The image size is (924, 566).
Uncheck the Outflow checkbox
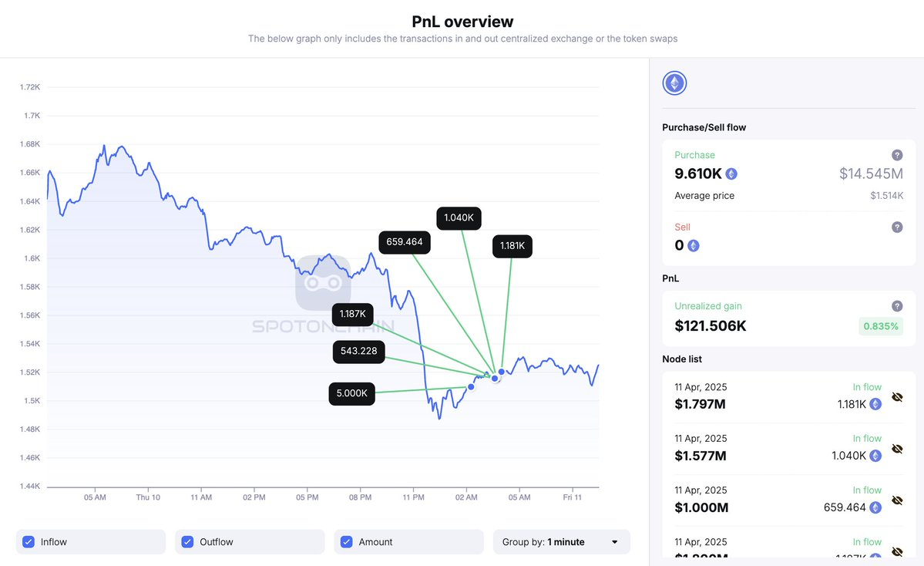click(x=187, y=542)
